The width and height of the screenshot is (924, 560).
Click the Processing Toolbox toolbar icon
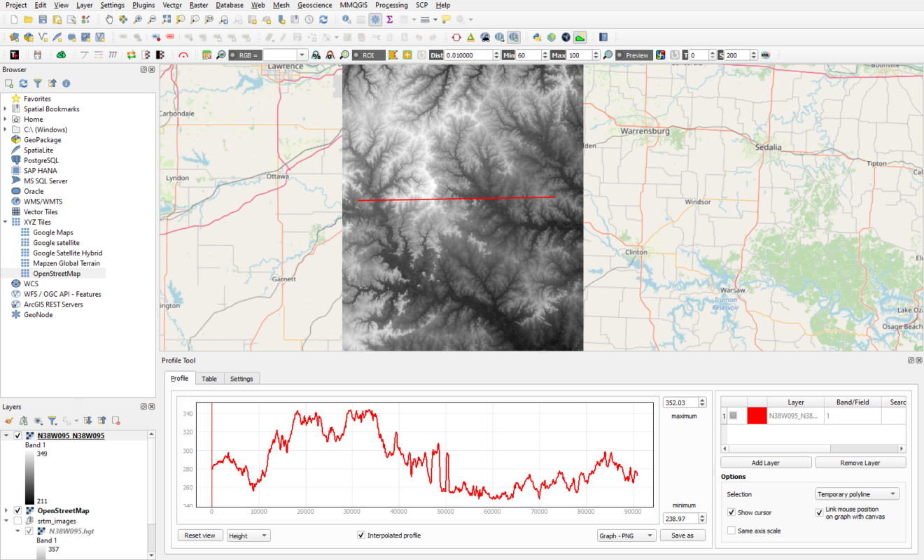(x=376, y=20)
